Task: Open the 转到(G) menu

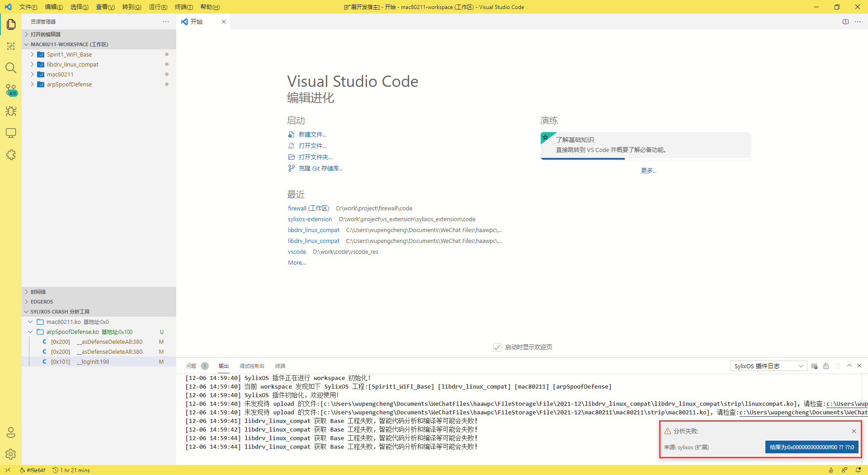Action: pos(132,7)
